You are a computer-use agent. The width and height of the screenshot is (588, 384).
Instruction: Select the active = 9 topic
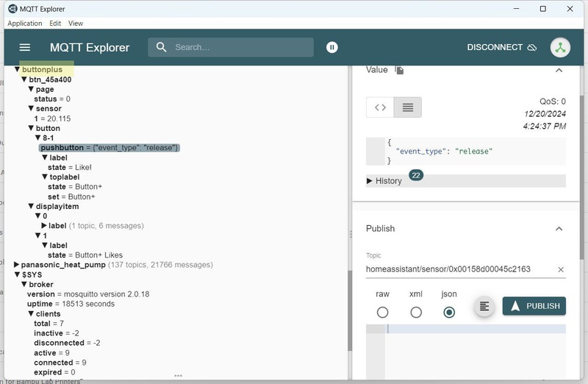pos(51,353)
